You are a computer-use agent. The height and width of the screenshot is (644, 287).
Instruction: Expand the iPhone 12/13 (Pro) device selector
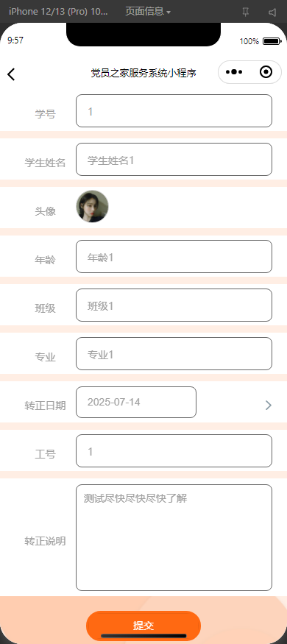[58, 12]
